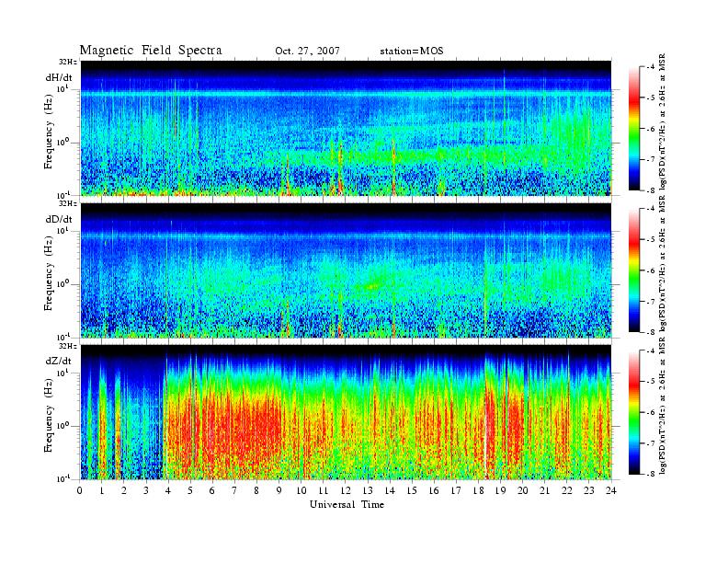Click the '32Hz' label above dH/dt panel
The image size is (728, 563).
(68, 62)
